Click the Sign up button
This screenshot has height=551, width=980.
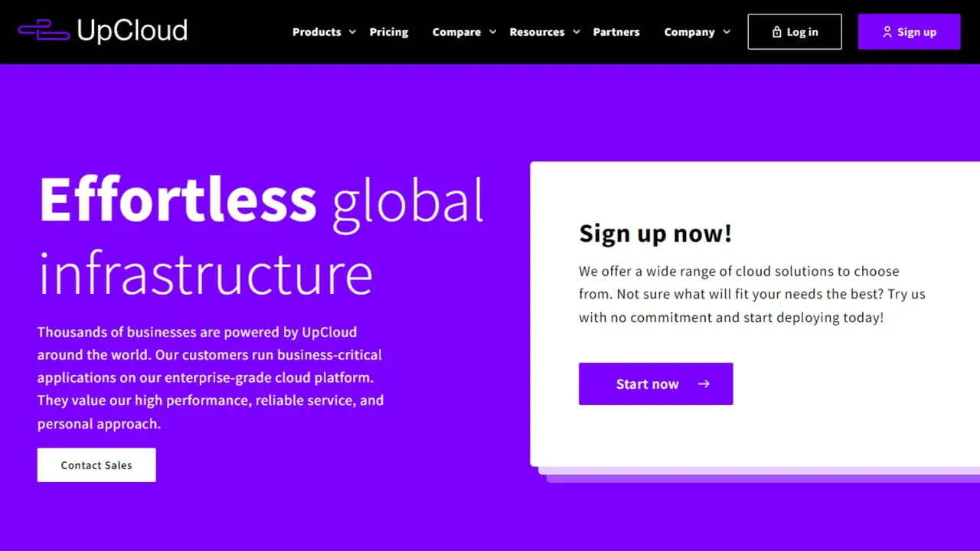coord(909,31)
